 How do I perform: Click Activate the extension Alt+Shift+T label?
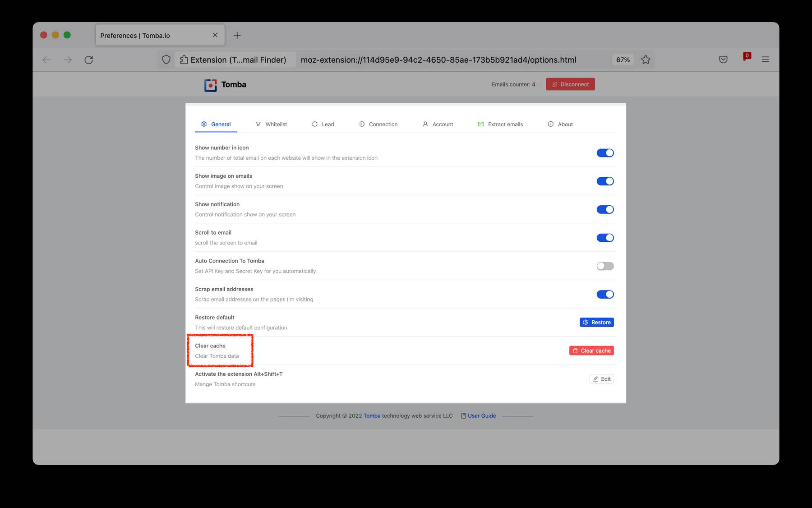239,374
